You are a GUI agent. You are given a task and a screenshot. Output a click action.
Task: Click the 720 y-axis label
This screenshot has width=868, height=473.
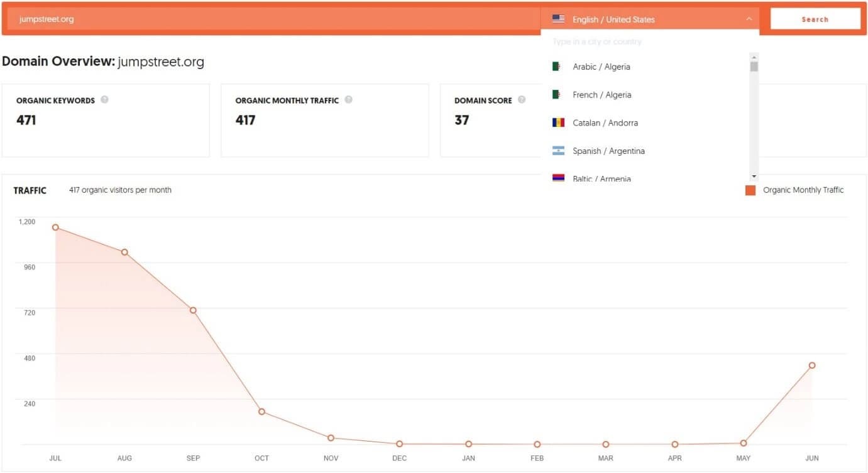click(x=30, y=312)
